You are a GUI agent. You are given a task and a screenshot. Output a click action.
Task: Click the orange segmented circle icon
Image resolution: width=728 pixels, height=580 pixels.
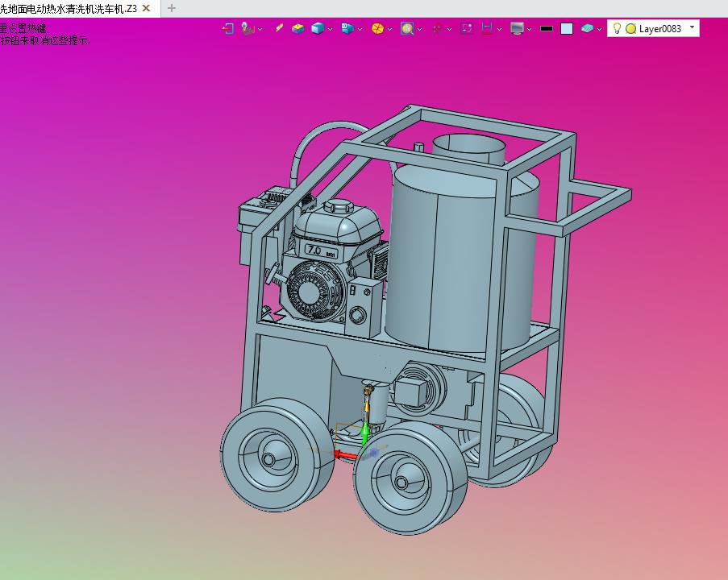coord(377,29)
